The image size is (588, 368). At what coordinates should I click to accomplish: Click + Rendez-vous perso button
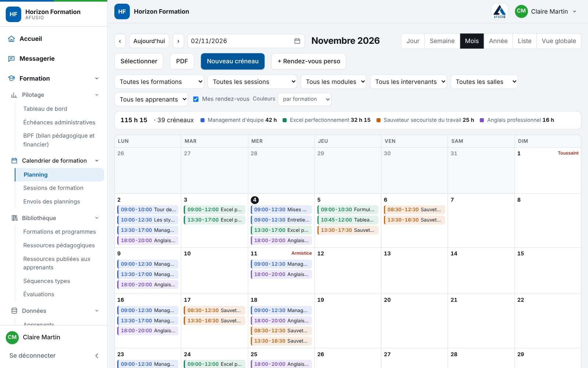tap(309, 61)
